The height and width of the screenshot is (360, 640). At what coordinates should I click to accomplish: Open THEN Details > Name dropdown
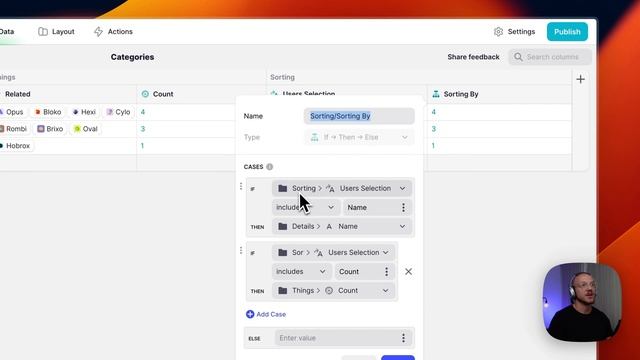point(342,226)
